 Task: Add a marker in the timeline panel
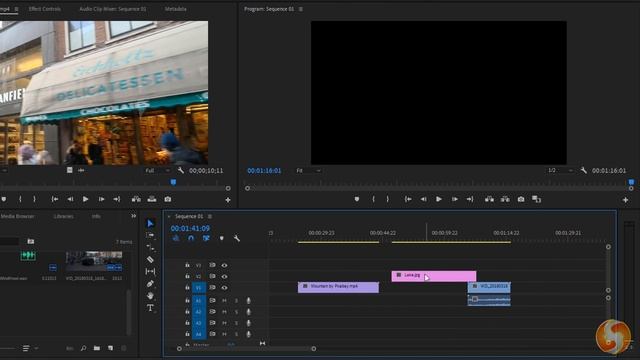(x=222, y=238)
